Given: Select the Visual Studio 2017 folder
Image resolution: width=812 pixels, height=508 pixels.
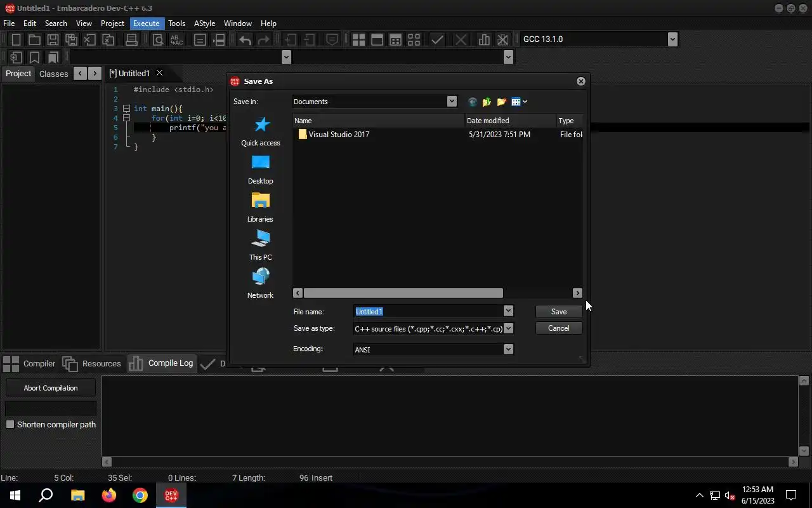Looking at the screenshot, I should pos(334,135).
